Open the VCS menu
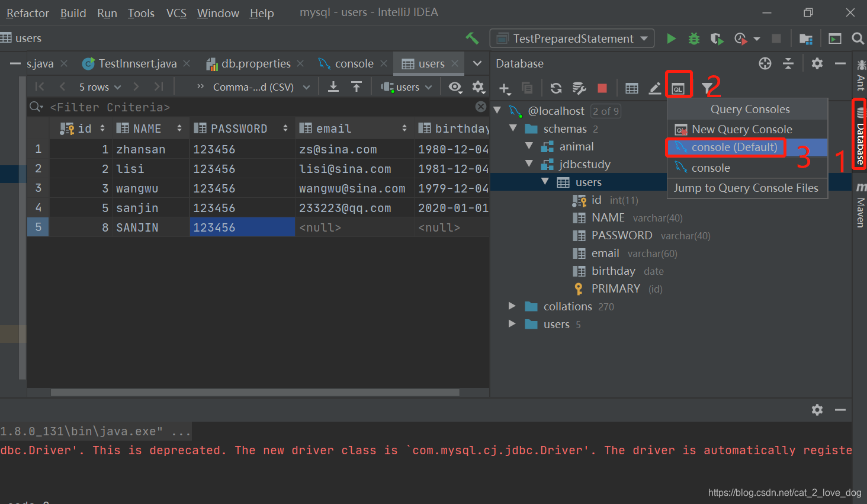 pos(176,13)
